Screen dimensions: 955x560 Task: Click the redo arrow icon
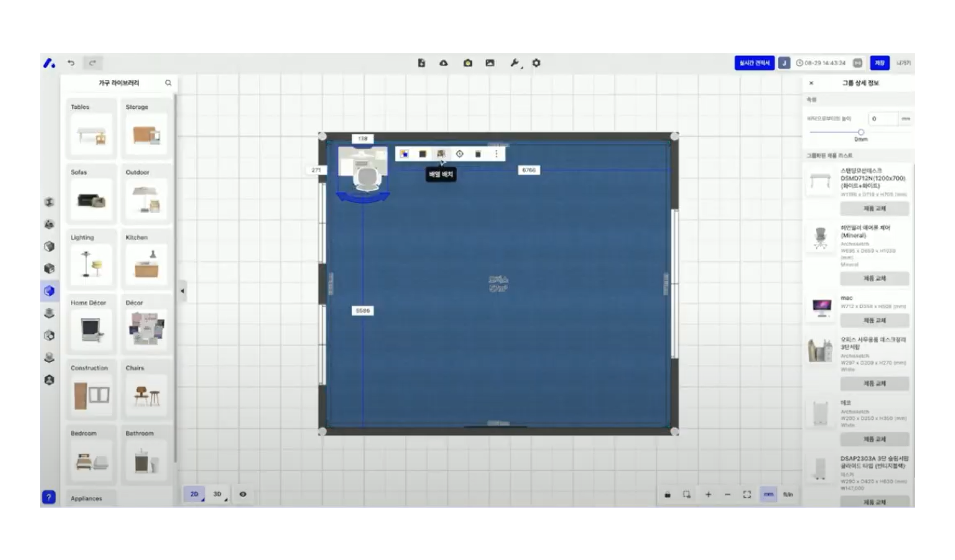click(x=93, y=63)
